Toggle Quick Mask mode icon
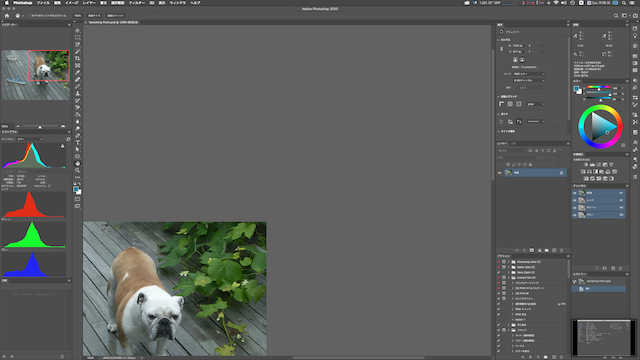The image size is (640, 360). (78, 199)
